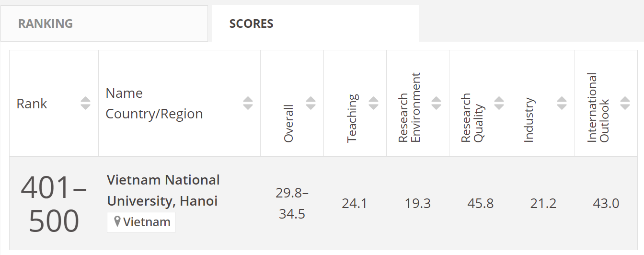Click the Rank column header label
The image size is (644, 255).
click(32, 104)
